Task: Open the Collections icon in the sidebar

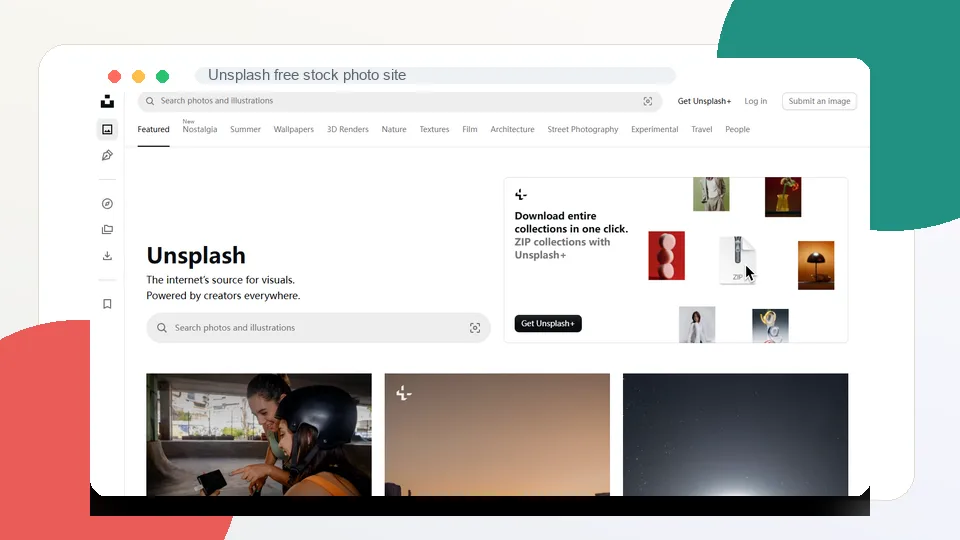Action: (107, 230)
